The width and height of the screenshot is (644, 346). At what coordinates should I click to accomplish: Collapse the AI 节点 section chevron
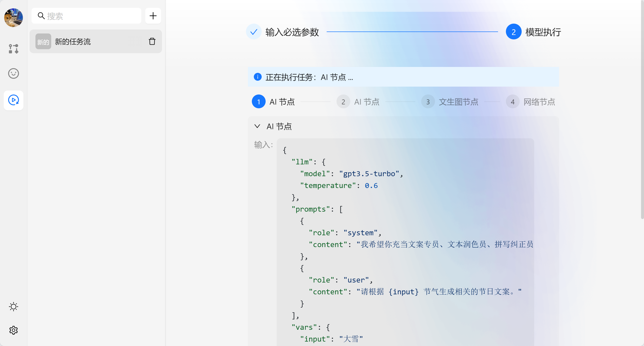(x=257, y=126)
